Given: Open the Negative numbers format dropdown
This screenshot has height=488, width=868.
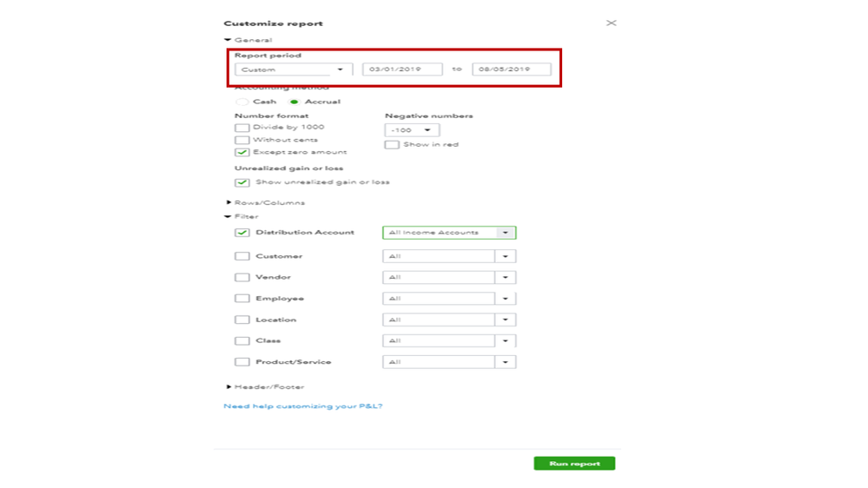Looking at the screenshot, I should tap(412, 130).
